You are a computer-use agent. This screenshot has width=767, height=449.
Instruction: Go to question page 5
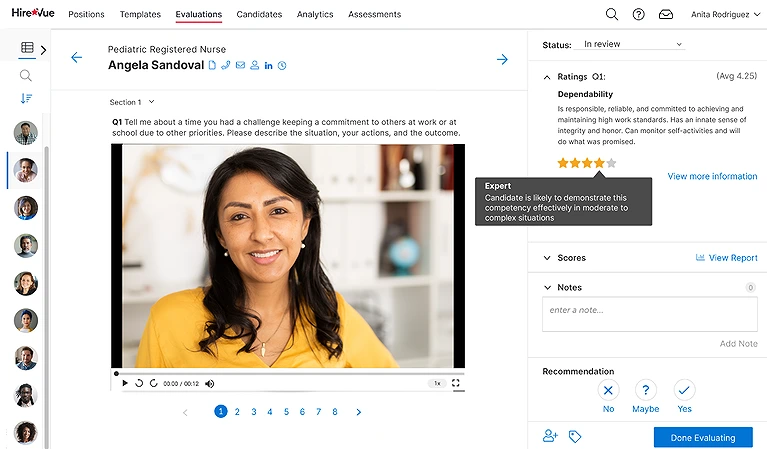(286, 412)
